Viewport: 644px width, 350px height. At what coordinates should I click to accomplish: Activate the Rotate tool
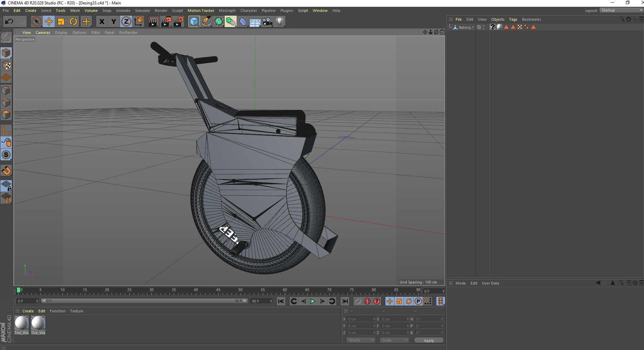(x=73, y=22)
